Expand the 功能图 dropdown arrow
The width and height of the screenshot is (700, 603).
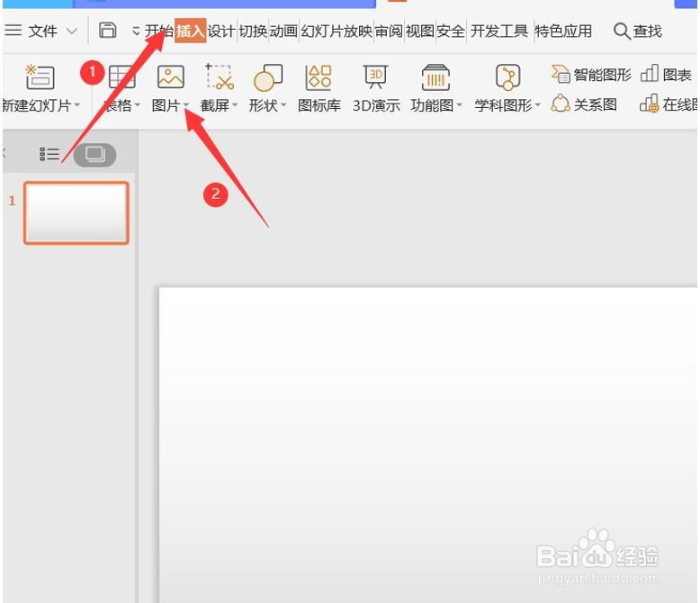[459, 105]
